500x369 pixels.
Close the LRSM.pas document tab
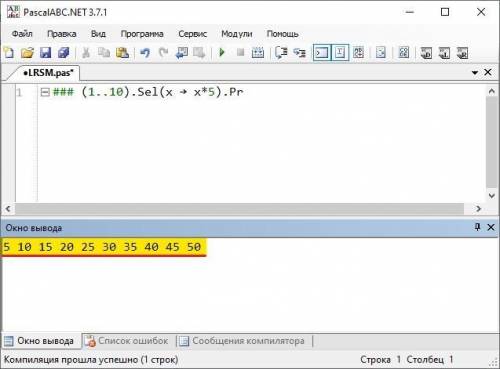click(488, 72)
